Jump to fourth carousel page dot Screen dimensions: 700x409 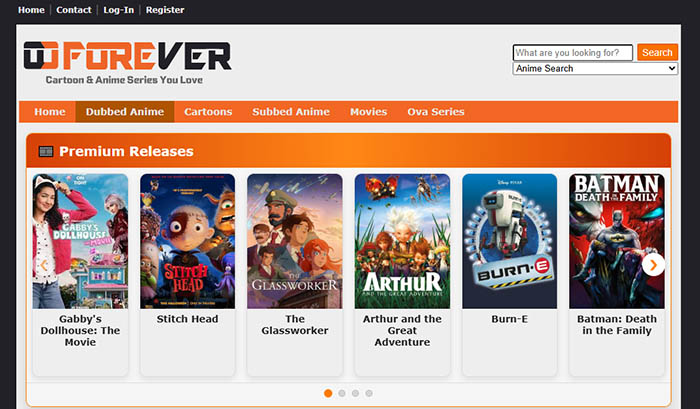tap(369, 393)
